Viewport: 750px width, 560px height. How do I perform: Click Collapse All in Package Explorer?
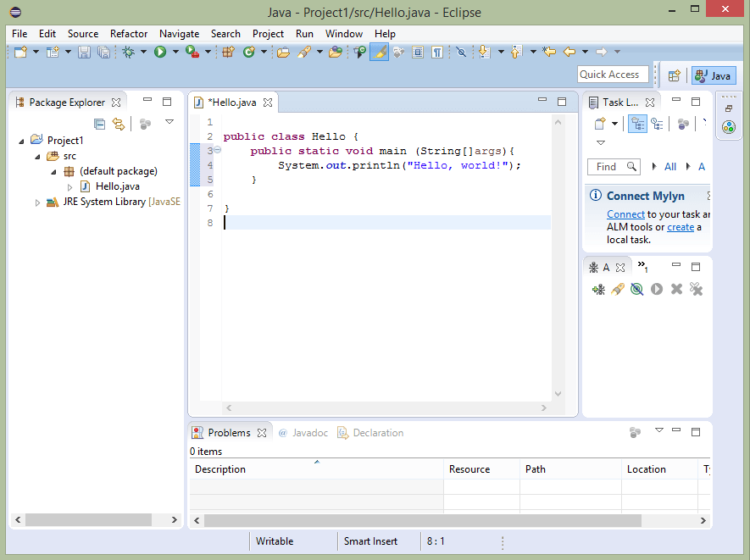click(100, 124)
